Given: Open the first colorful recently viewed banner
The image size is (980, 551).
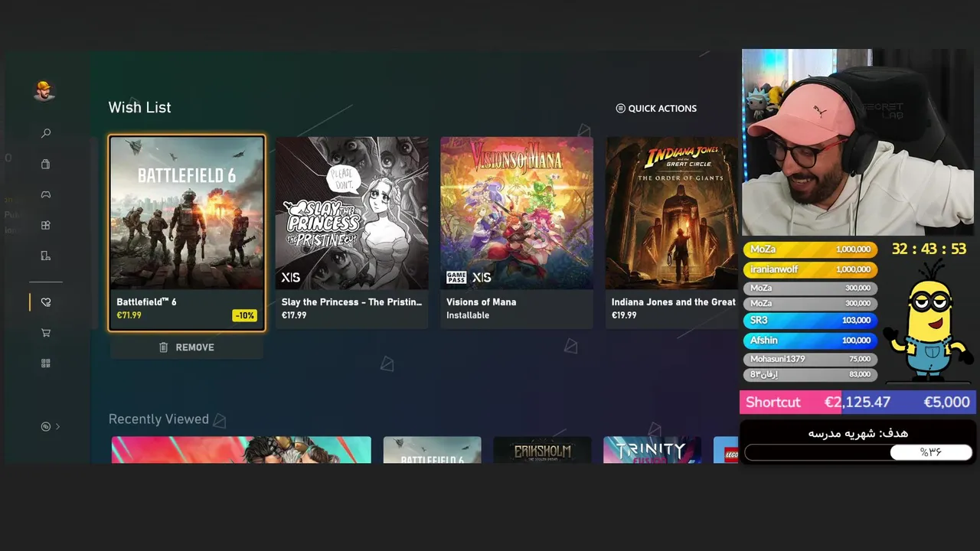Looking at the screenshot, I should point(241,450).
